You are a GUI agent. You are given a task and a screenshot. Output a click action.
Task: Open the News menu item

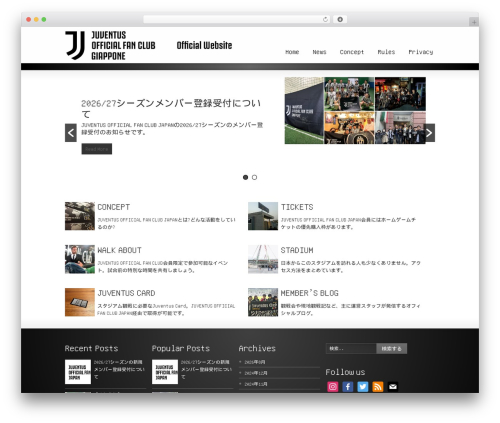[x=319, y=52]
